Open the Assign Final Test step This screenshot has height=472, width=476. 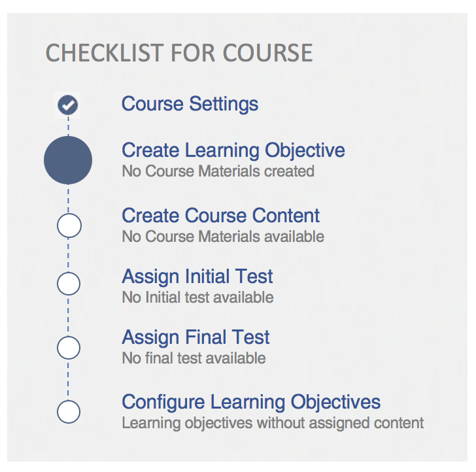tap(195, 337)
